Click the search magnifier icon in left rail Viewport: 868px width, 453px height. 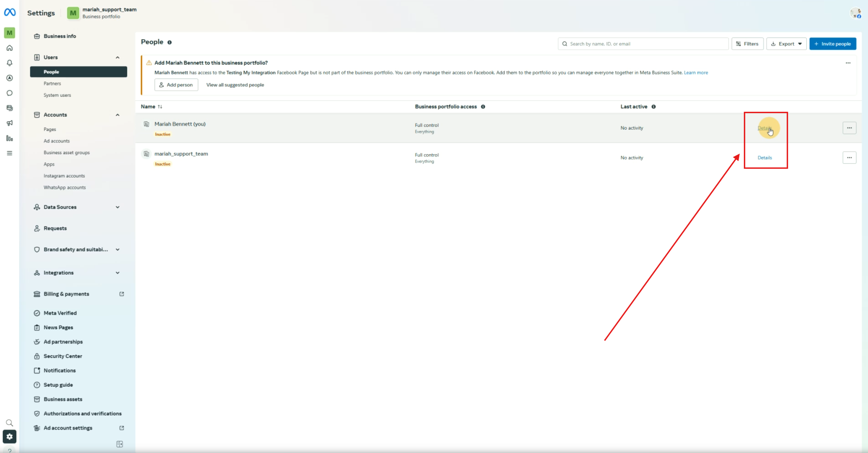10,423
